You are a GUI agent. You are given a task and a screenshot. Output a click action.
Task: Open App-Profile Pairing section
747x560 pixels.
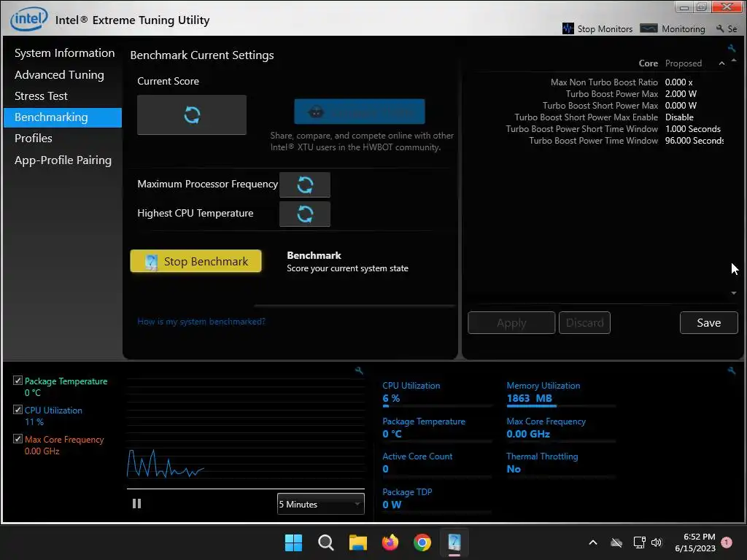pos(63,160)
